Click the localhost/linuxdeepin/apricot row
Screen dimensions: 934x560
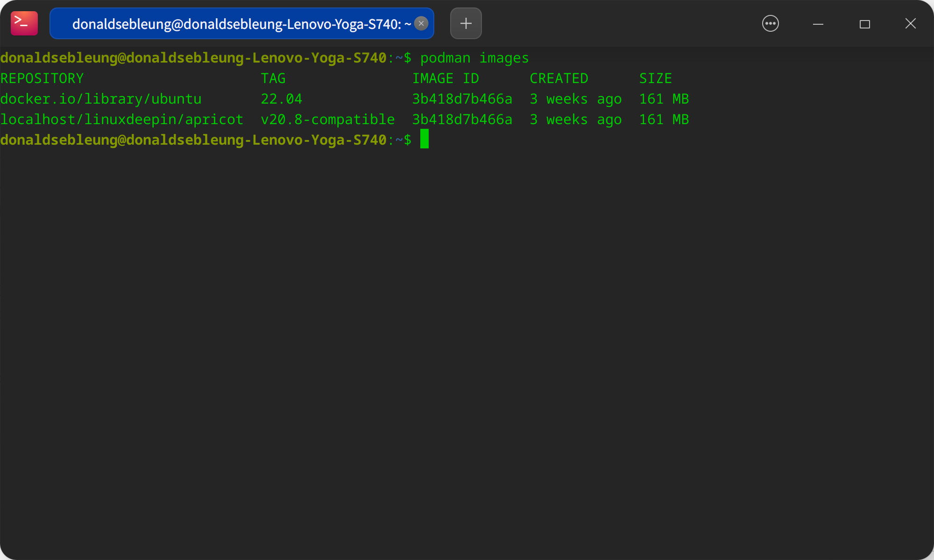(x=122, y=119)
